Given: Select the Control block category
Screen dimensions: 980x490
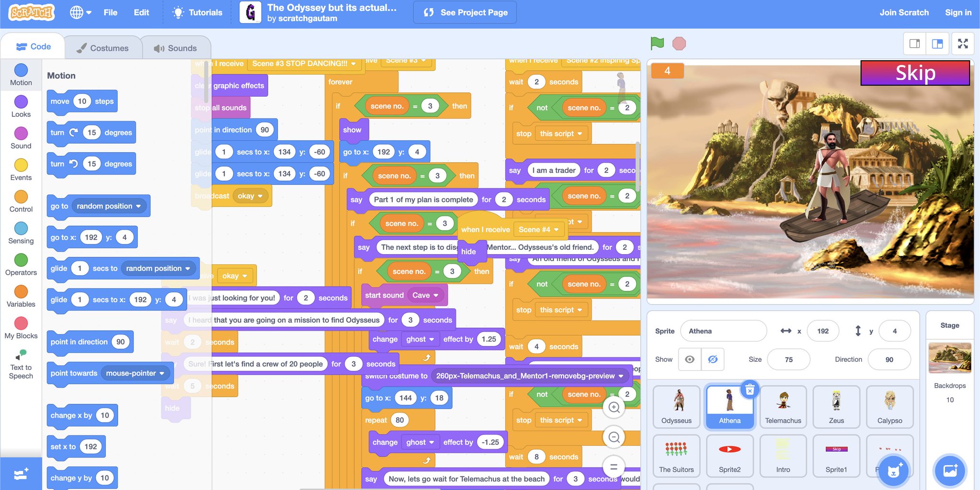Looking at the screenshot, I should click(x=21, y=201).
